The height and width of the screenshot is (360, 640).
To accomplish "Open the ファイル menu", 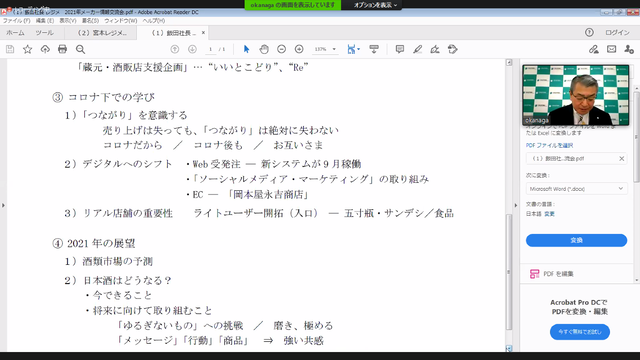I will (x=16, y=20).
